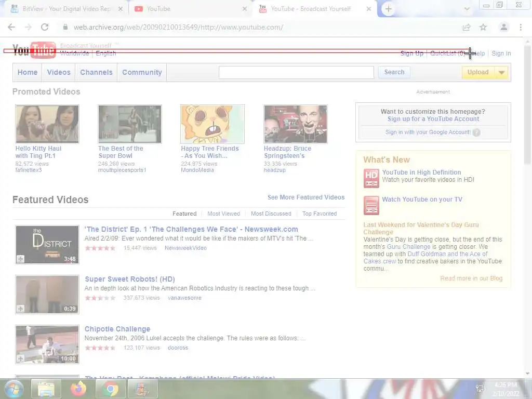Open the QuickList (0) link

click(447, 54)
